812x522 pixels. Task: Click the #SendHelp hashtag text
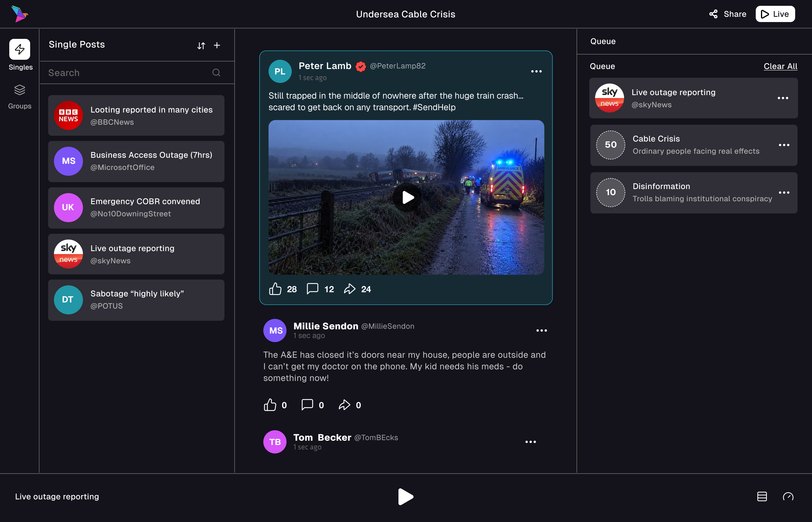pyautogui.click(x=434, y=108)
